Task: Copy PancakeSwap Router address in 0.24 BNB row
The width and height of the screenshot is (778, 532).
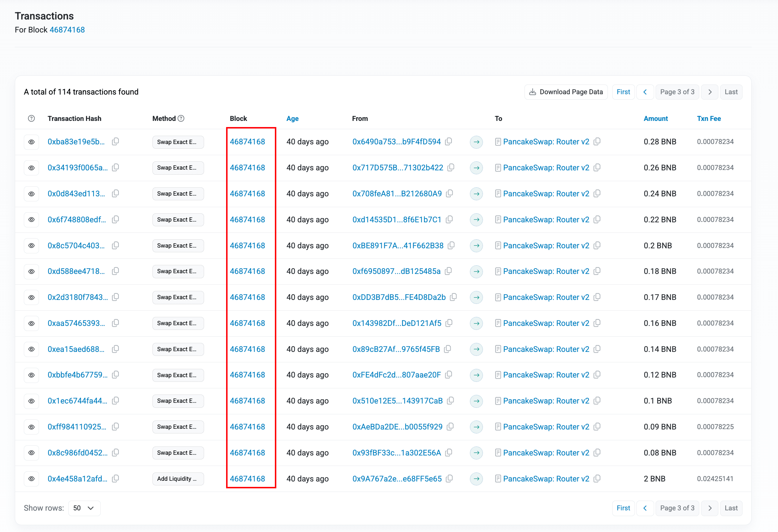Action: pyautogui.click(x=597, y=193)
